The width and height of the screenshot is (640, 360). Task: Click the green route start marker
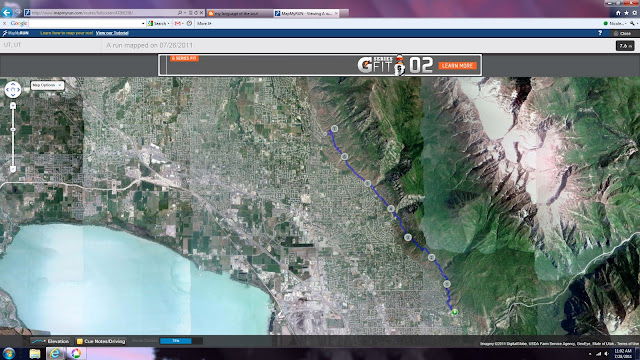(454, 312)
